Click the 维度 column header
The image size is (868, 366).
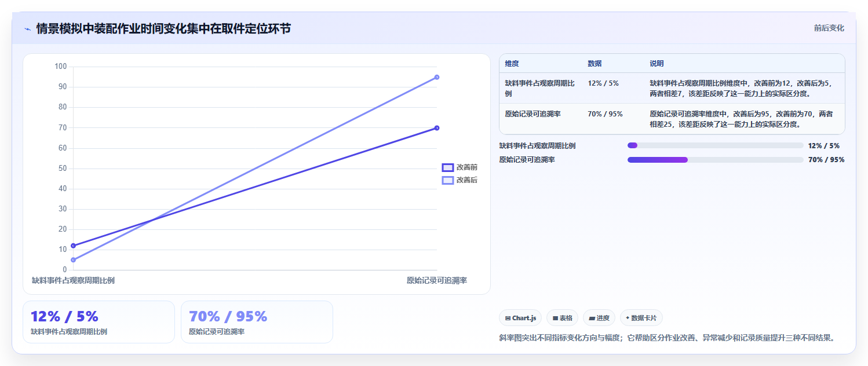tap(512, 64)
